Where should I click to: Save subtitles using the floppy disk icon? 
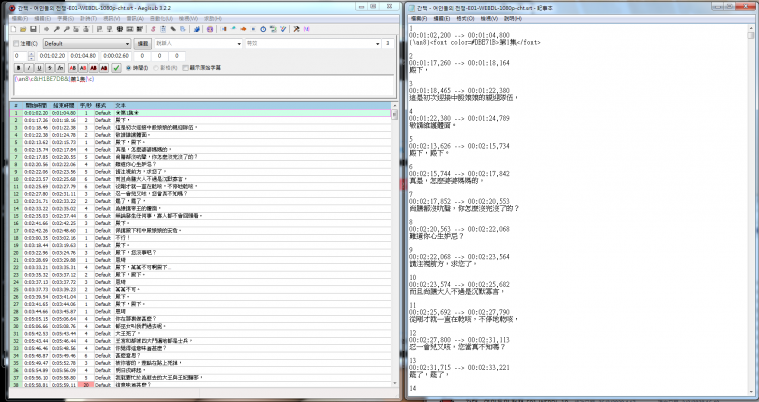[33, 29]
